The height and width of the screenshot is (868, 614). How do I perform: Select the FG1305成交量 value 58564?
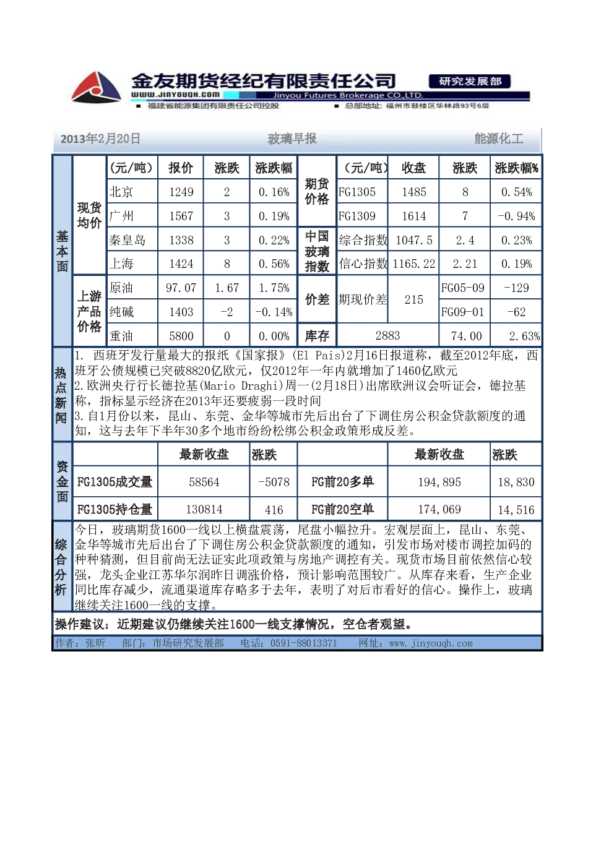(x=204, y=482)
